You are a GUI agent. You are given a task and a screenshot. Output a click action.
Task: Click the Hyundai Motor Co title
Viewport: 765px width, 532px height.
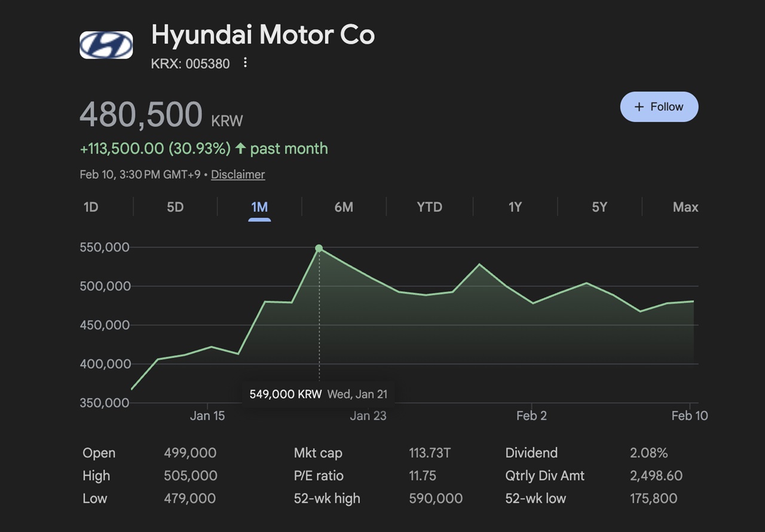[x=263, y=35]
